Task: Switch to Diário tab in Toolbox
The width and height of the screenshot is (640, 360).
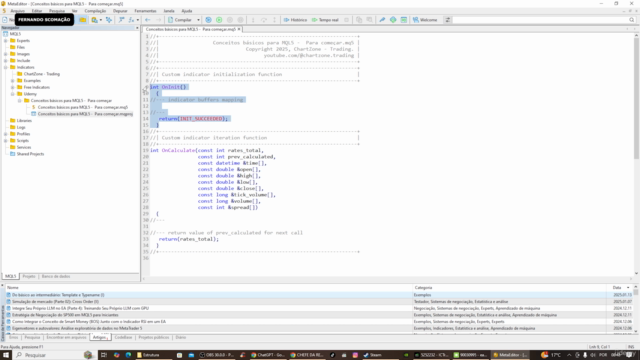Action: (180, 338)
